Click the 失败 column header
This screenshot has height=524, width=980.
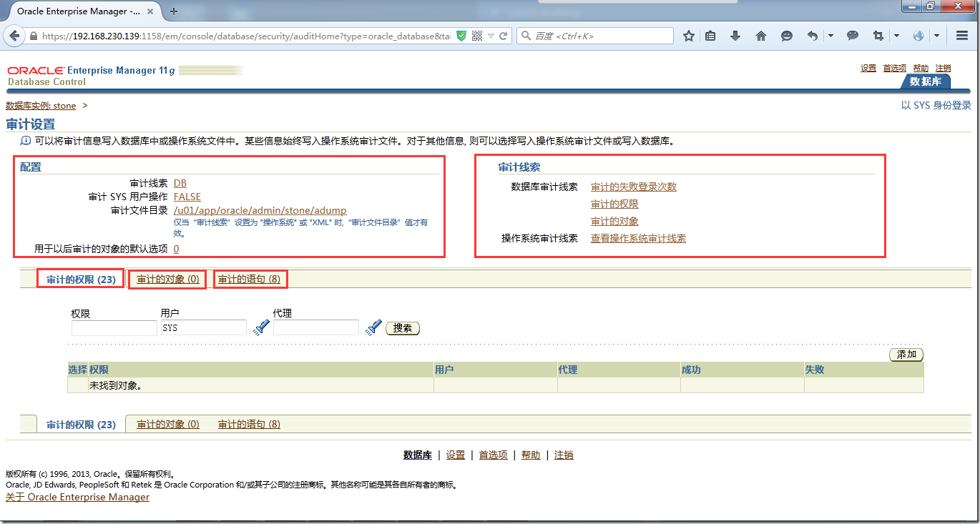[x=864, y=370]
